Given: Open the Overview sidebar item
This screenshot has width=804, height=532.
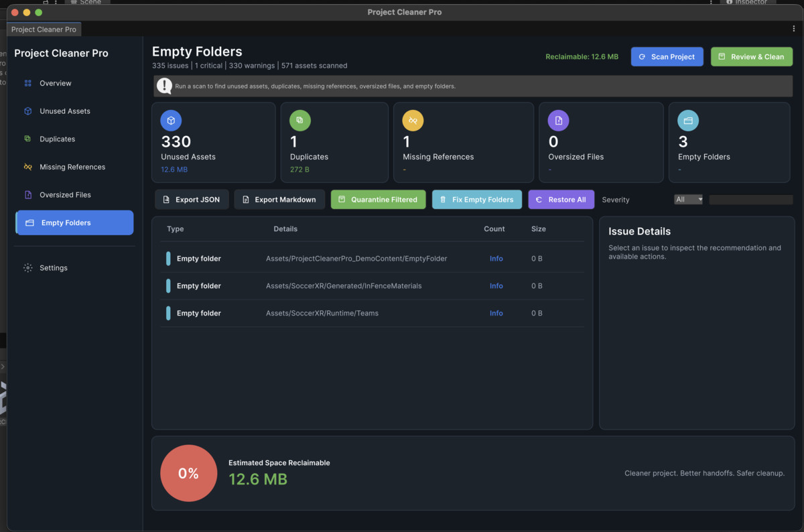Looking at the screenshot, I should 74,83.
